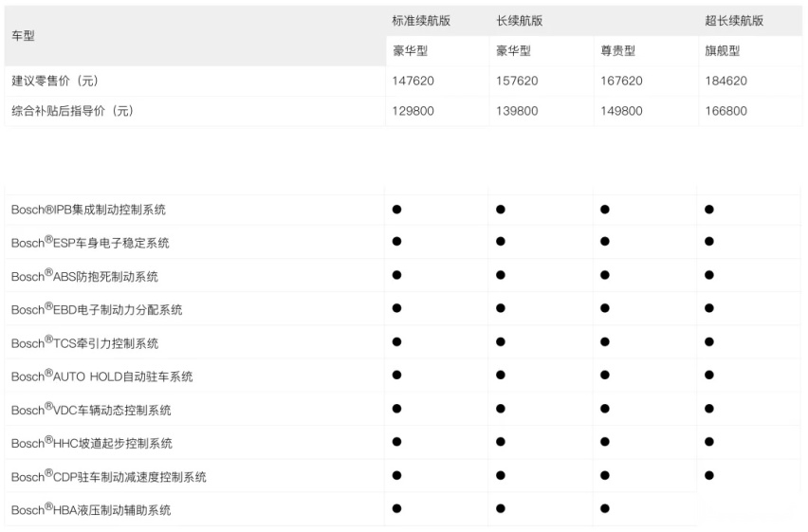The width and height of the screenshot is (808, 532).
Task: Click AUTO HOLD row dot in 尊贵型 column
Action: point(605,375)
